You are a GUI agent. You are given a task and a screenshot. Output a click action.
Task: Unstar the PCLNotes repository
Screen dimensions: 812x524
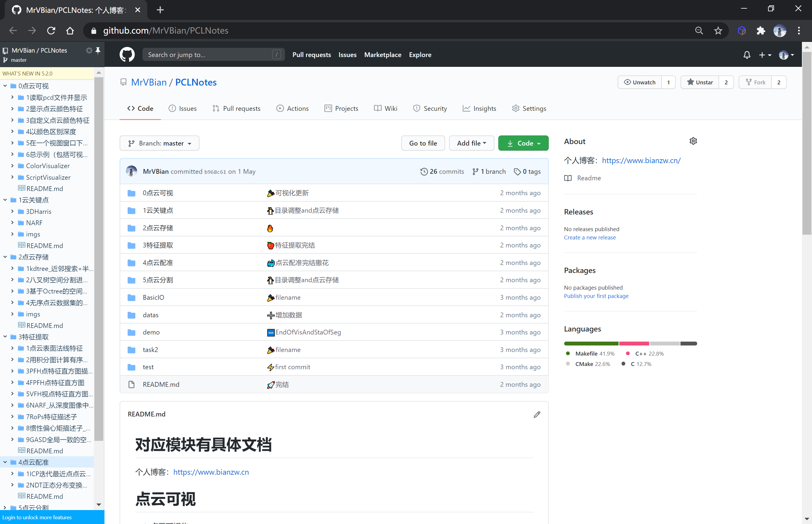click(x=700, y=82)
